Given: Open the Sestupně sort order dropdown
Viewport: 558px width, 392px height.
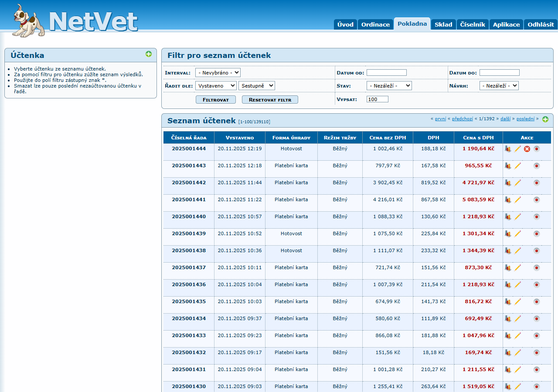Looking at the screenshot, I should [x=257, y=86].
